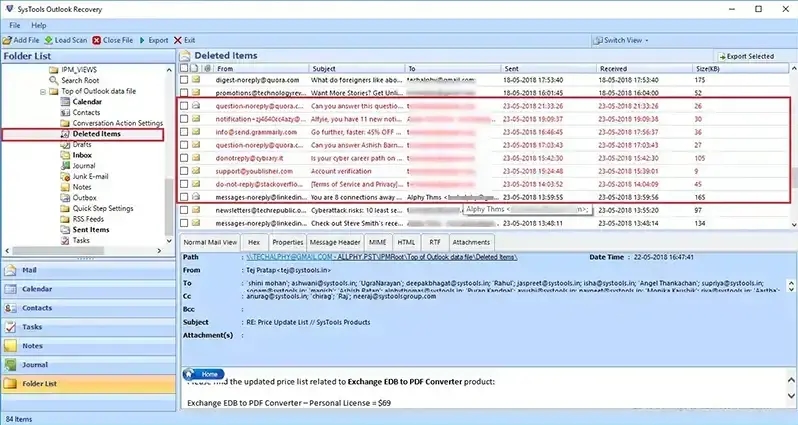
Task: Switch to the Hex tab
Action: point(254,242)
